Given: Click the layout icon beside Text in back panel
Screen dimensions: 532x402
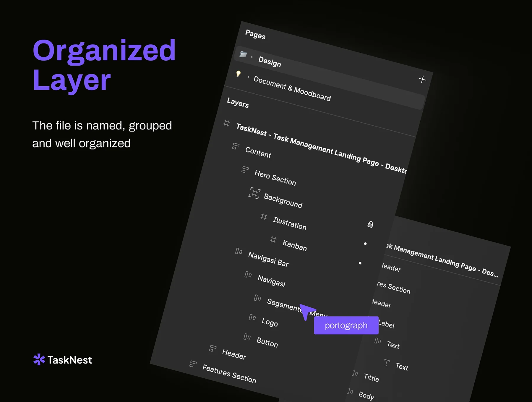Looking at the screenshot, I should pos(378,341).
